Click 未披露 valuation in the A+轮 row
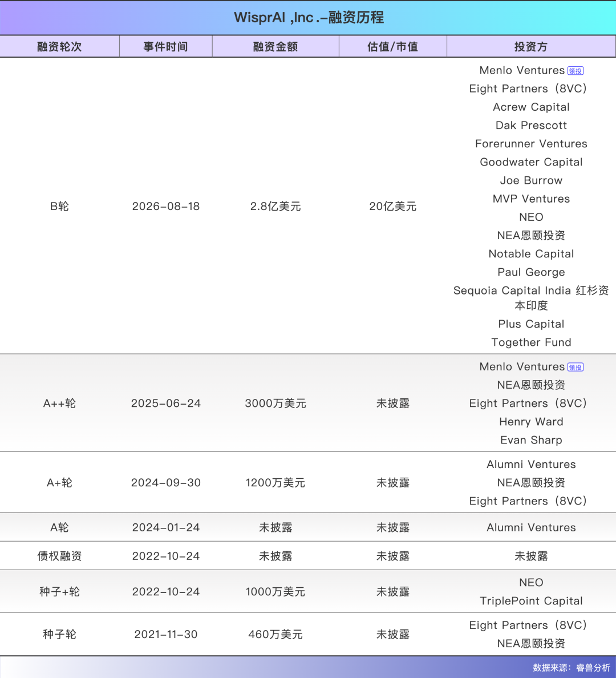The height and width of the screenshot is (678, 616). pyautogui.click(x=392, y=483)
